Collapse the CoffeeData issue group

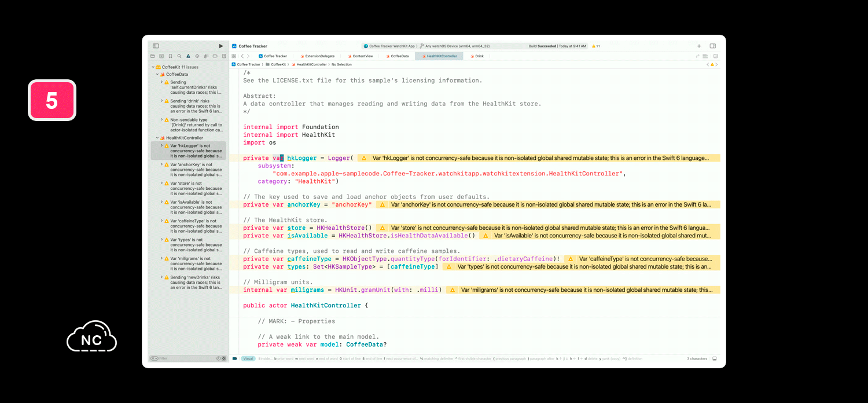click(x=157, y=74)
